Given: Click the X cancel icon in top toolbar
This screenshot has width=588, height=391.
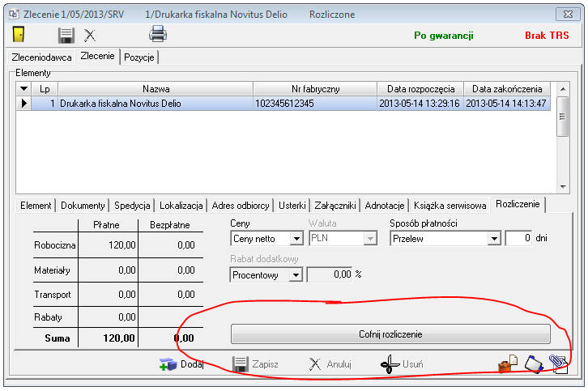Looking at the screenshot, I should coord(90,36).
